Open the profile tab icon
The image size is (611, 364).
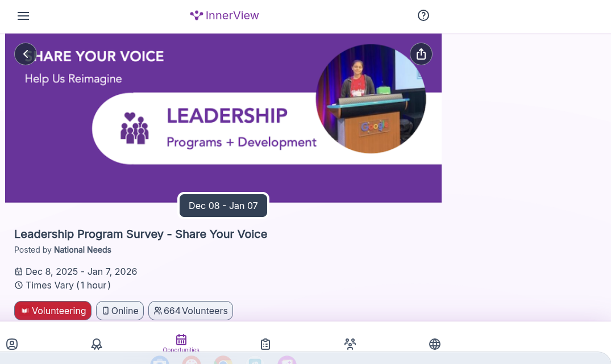coord(12,344)
